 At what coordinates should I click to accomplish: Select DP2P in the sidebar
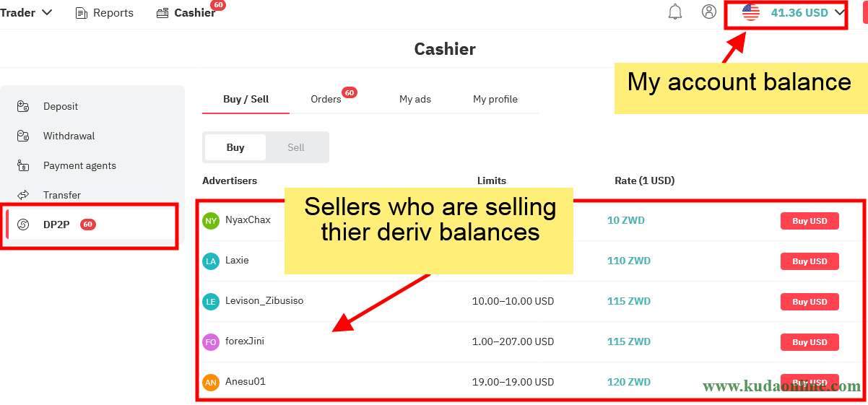[x=56, y=225]
